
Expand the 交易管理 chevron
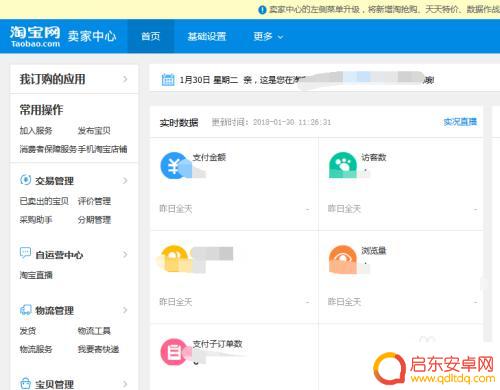125,181
